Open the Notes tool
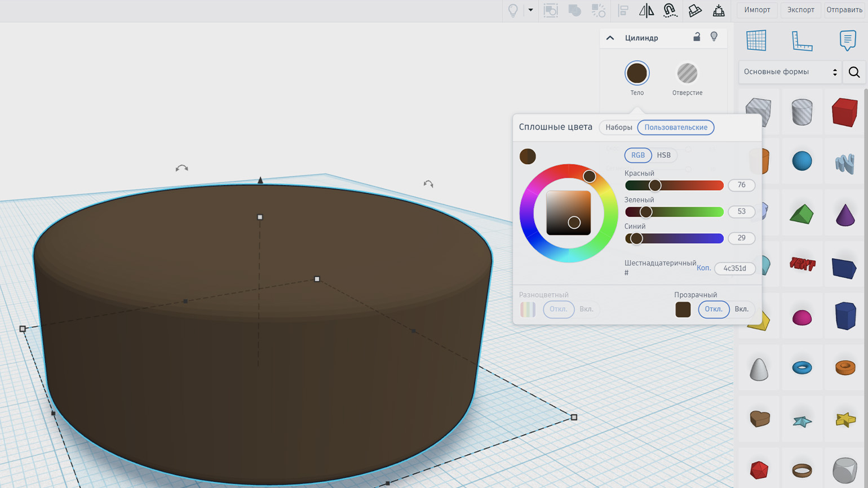Viewport: 868px width, 488px height. coord(847,41)
